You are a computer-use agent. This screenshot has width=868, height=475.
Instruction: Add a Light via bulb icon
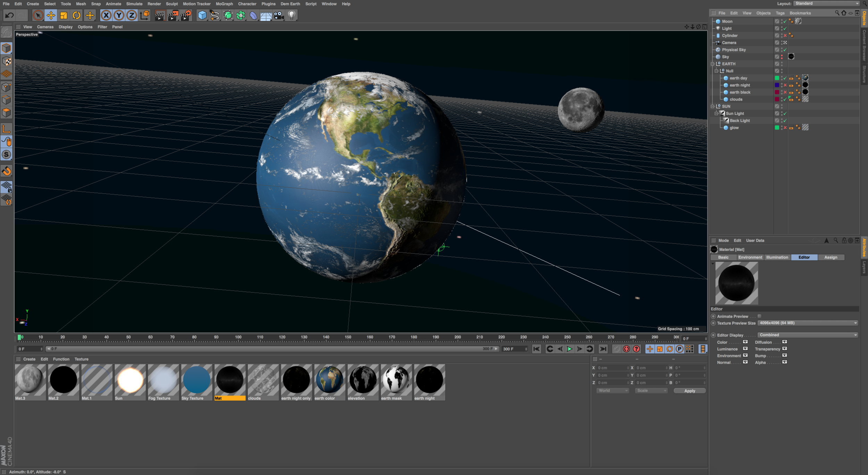tap(292, 15)
